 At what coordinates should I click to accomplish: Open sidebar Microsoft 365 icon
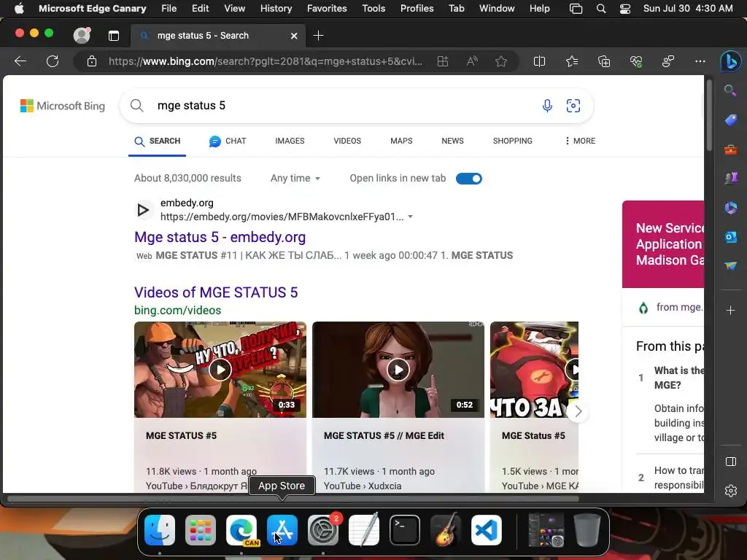point(731,208)
